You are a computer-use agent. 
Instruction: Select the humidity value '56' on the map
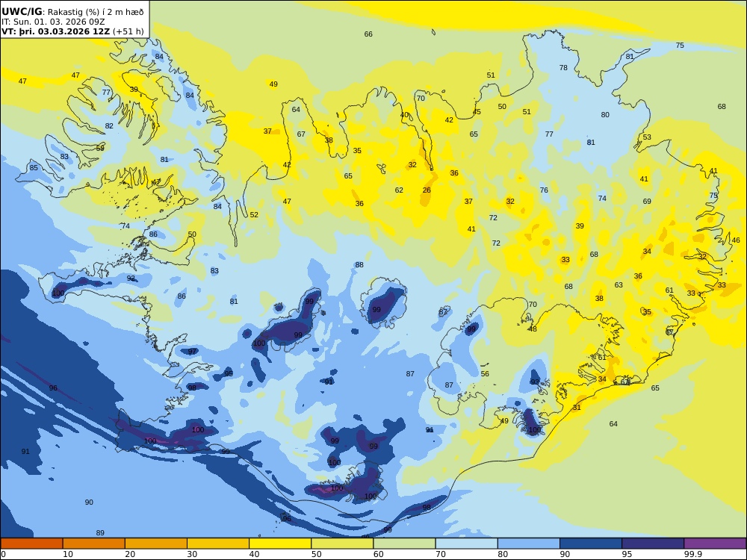485,374
